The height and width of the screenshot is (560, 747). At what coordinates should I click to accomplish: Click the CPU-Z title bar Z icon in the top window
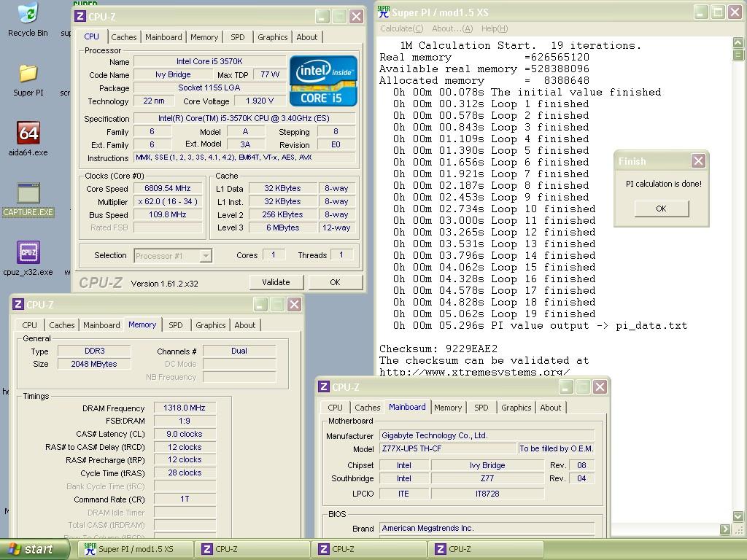(x=80, y=17)
